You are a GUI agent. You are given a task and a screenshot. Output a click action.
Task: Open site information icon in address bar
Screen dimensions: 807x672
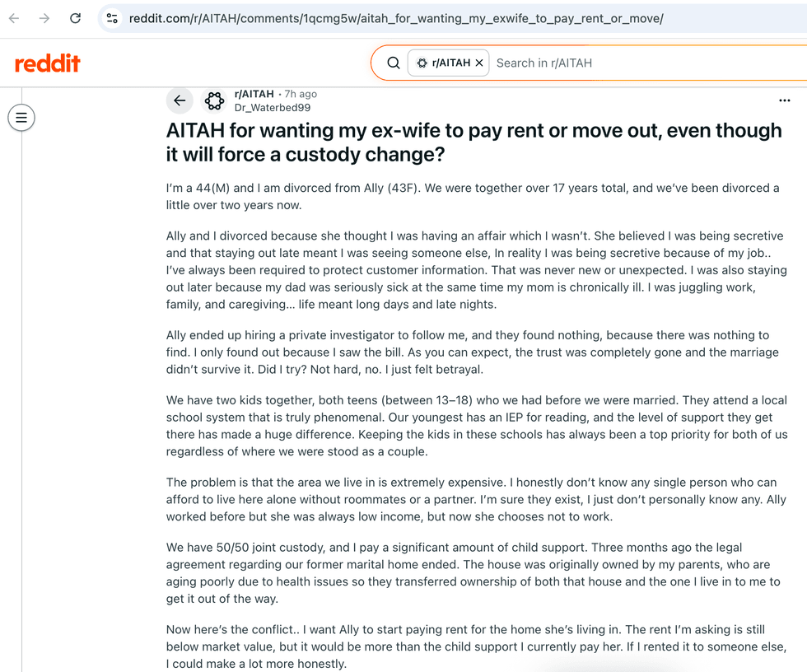coord(112,18)
